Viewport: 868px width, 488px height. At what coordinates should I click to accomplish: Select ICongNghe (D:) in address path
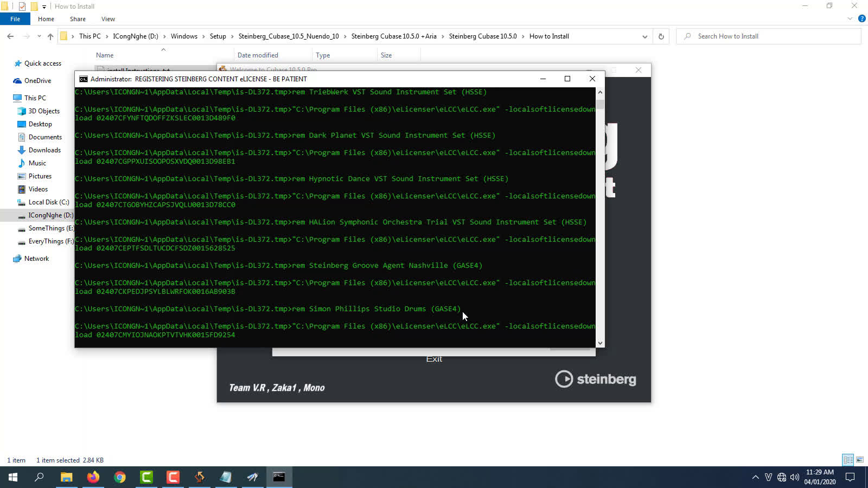coord(136,36)
